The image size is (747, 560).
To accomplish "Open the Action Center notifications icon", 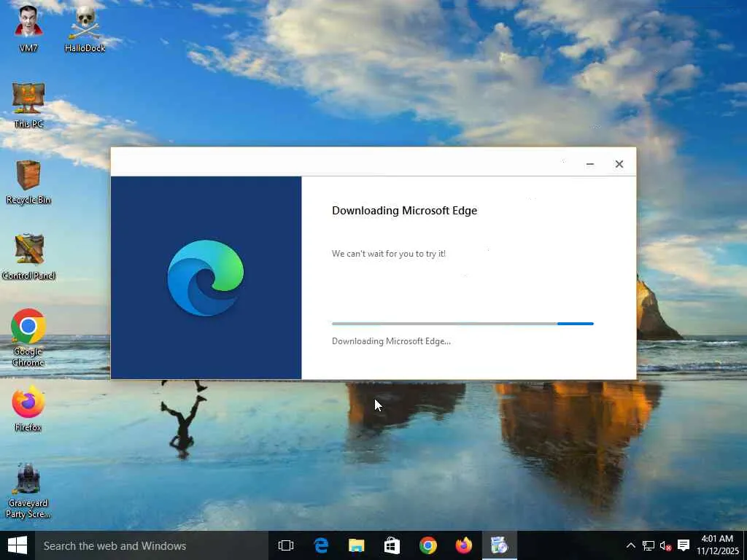I will pyautogui.click(x=684, y=545).
